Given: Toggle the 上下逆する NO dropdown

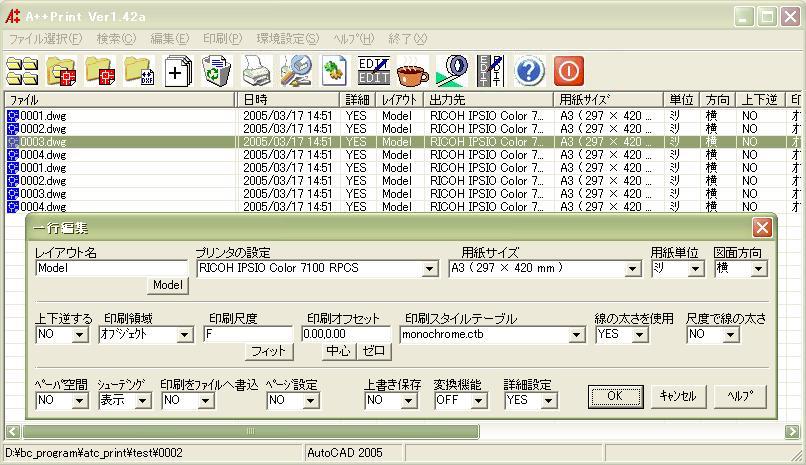Looking at the screenshot, I should pos(79,335).
